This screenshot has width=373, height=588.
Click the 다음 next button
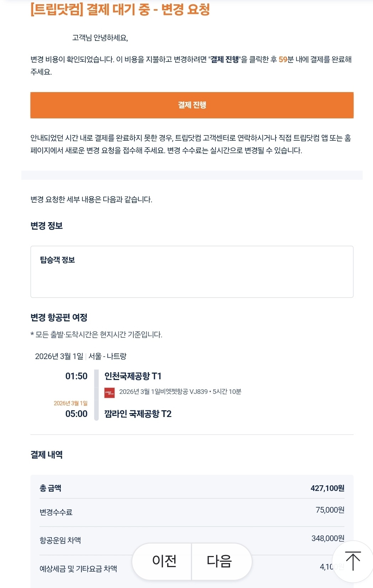point(219,561)
